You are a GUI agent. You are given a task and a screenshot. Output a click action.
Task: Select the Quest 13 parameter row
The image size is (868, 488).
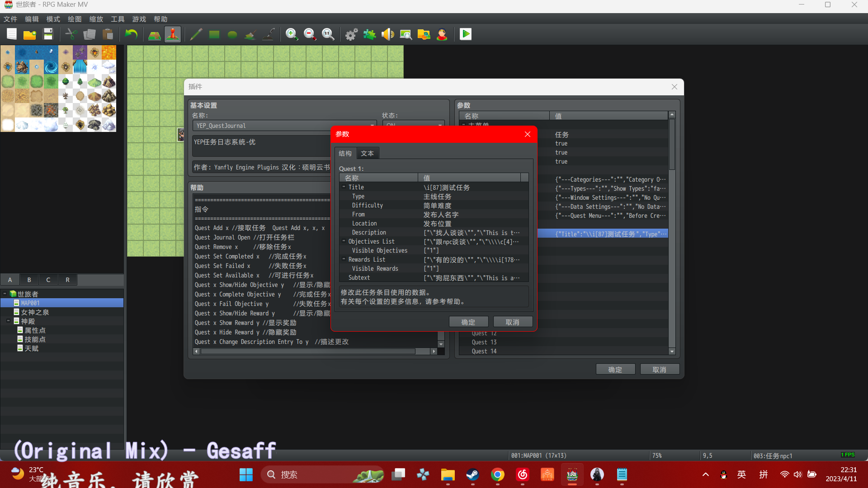(563, 342)
